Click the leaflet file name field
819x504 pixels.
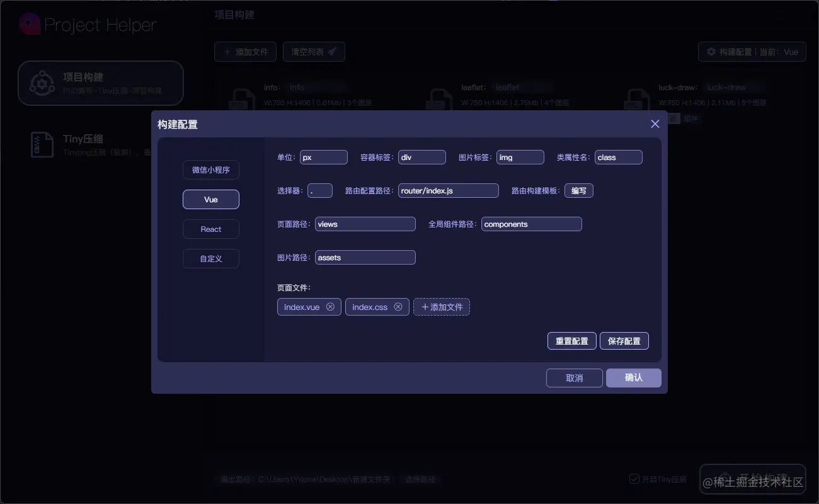tap(522, 88)
